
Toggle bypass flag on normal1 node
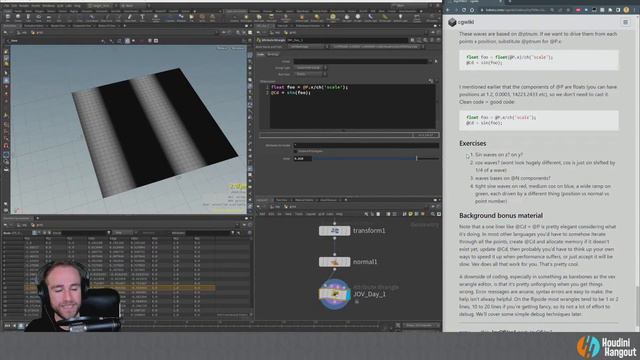pyautogui.click(x=322, y=262)
